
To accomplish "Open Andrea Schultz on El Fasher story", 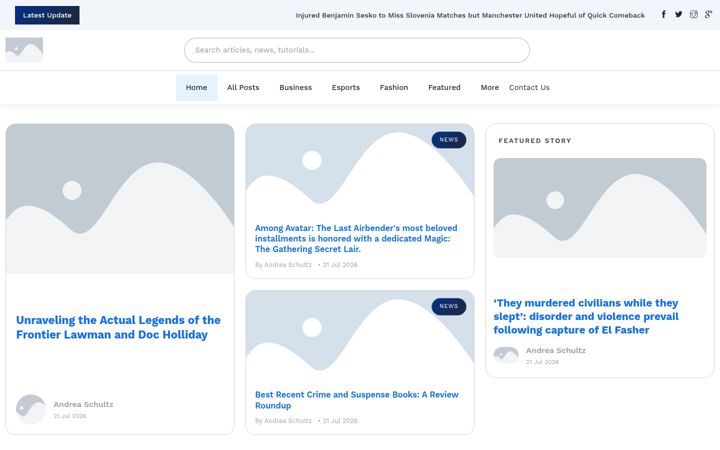I will [556, 350].
